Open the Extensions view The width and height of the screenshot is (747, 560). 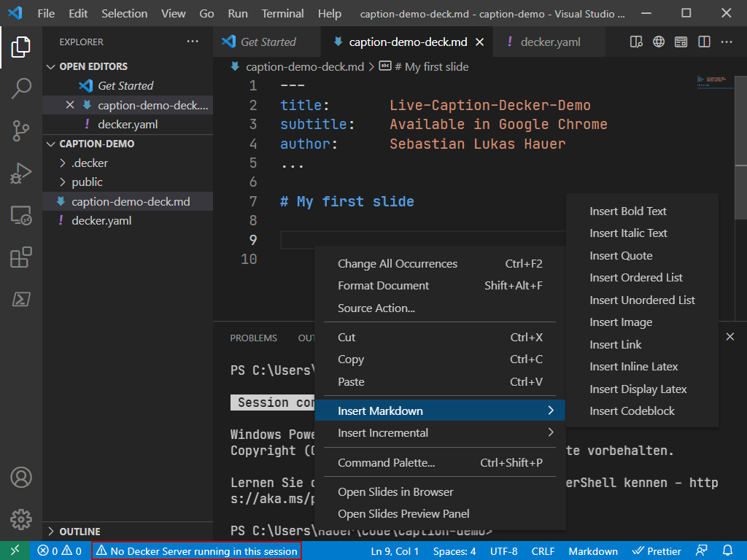[x=20, y=257]
